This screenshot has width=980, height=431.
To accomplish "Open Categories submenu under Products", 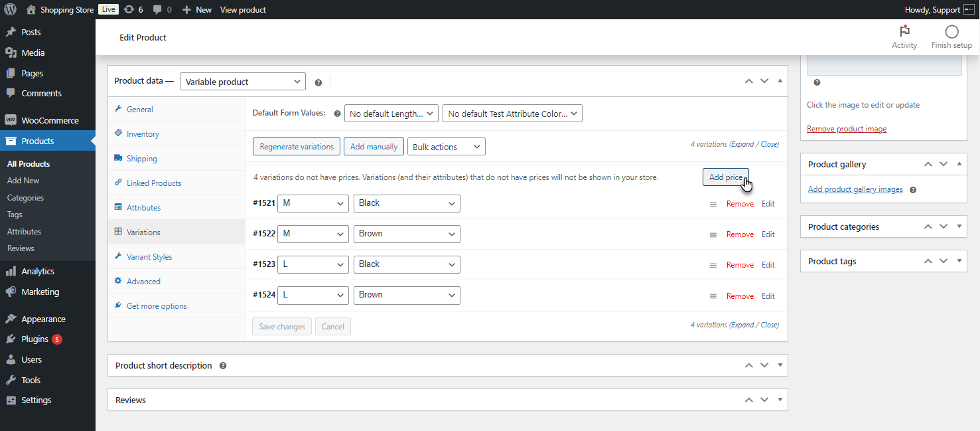I will point(25,198).
